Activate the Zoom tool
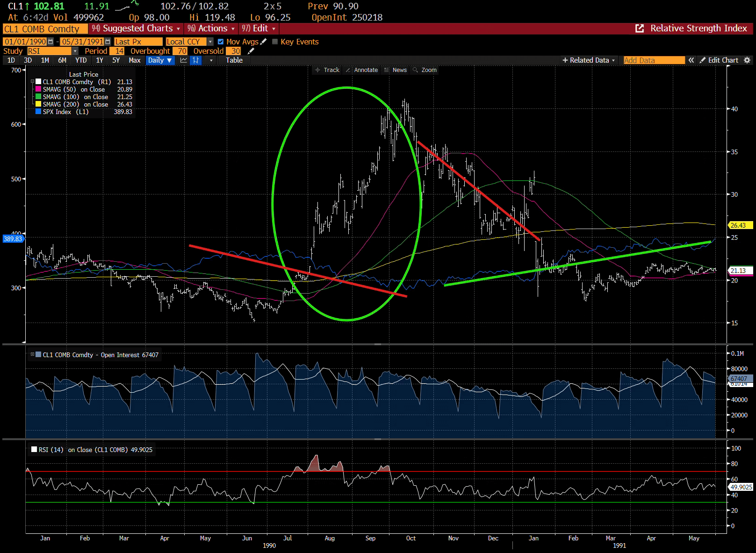Image resolution: width=756 pixels, height=553 pixels. pyautogui.click(x=425, y=70)
